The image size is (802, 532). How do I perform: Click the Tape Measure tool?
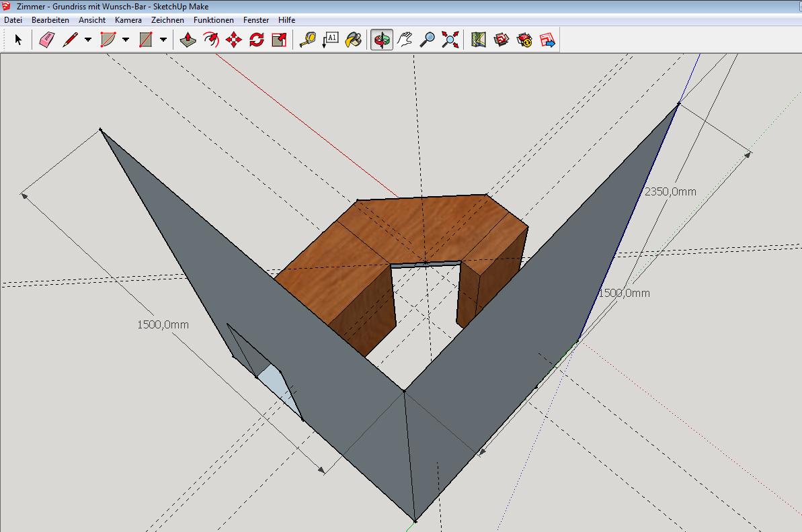coord(307,40)
